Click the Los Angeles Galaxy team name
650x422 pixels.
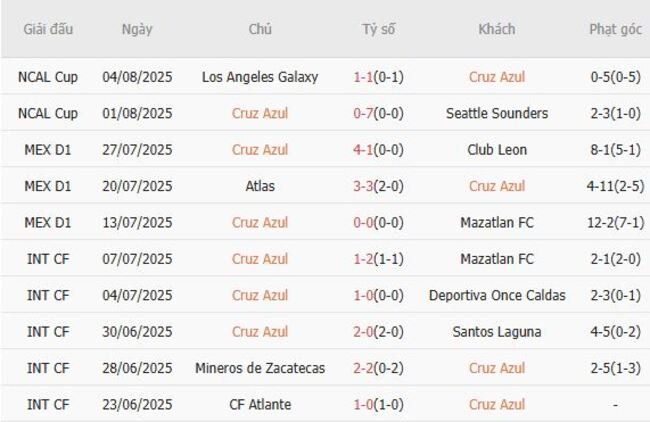(260, 77)
